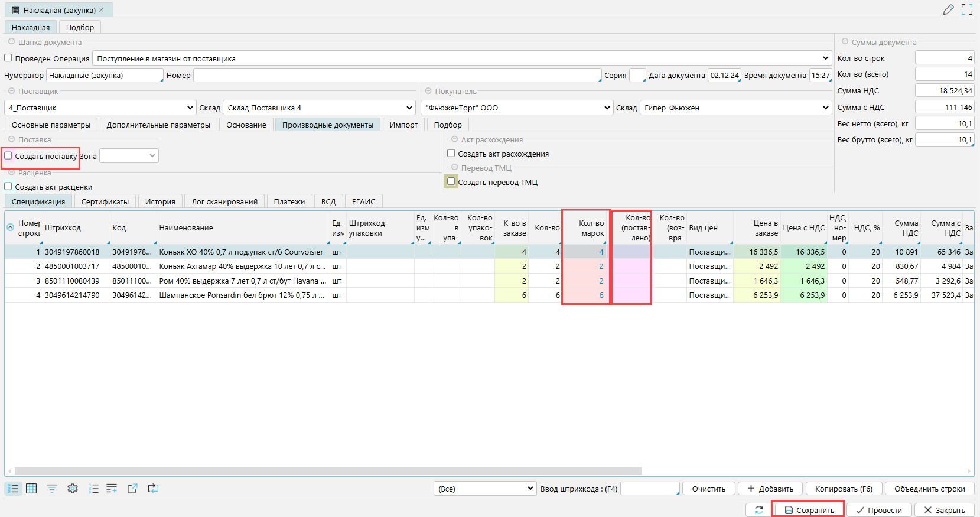Open the Операция dropdown list
Viewport: 980px width, 517px height.
click(825, 58)
